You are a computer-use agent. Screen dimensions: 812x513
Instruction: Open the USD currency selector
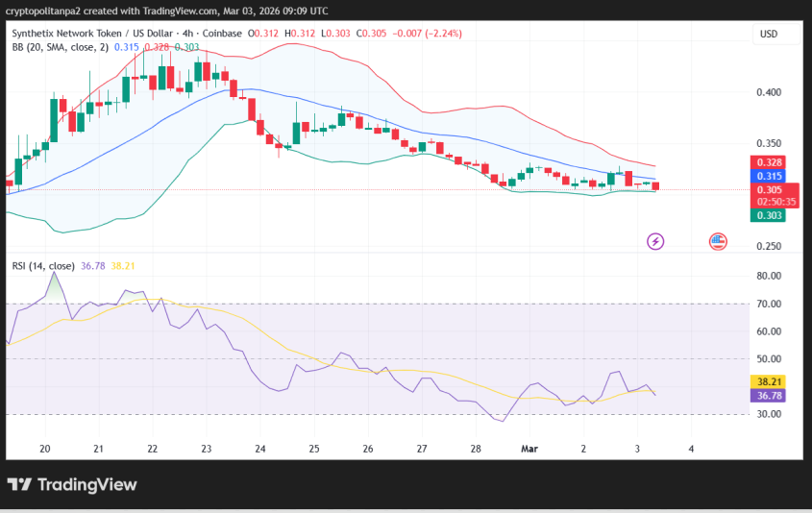click(x=769, y=34)
